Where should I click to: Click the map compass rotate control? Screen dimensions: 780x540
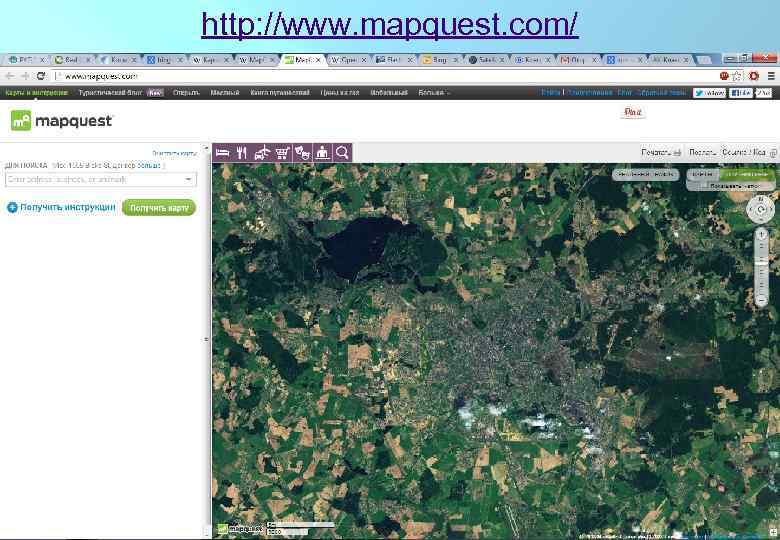click(x=761, y=209)
